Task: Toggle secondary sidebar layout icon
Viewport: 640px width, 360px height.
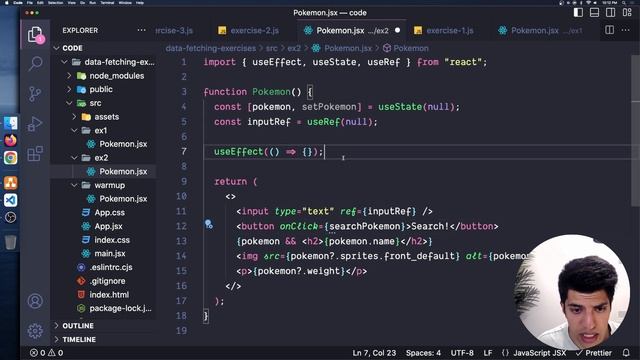Action: [x=611, y=13]
